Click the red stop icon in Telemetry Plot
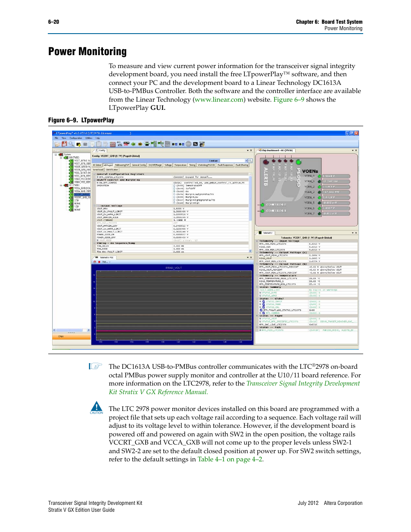The height and width of the screenshot is (532, 411). 99,262
